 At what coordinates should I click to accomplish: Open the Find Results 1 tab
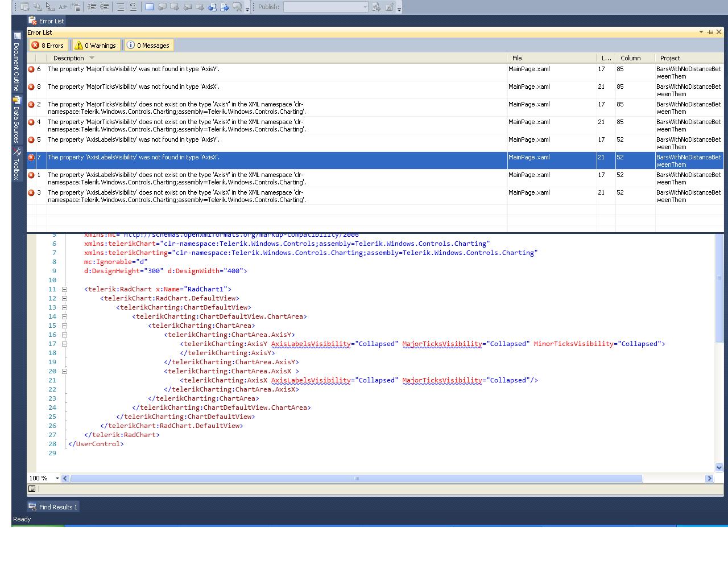(53, 507)
